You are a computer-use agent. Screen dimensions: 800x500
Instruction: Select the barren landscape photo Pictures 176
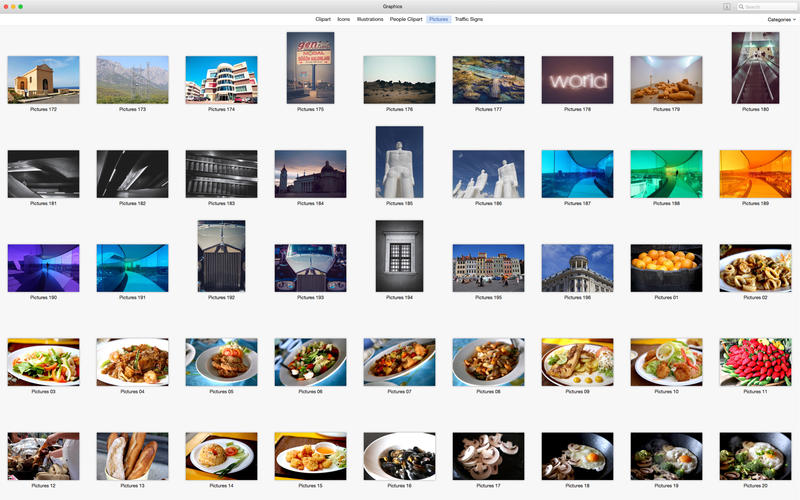coord(399,80)
